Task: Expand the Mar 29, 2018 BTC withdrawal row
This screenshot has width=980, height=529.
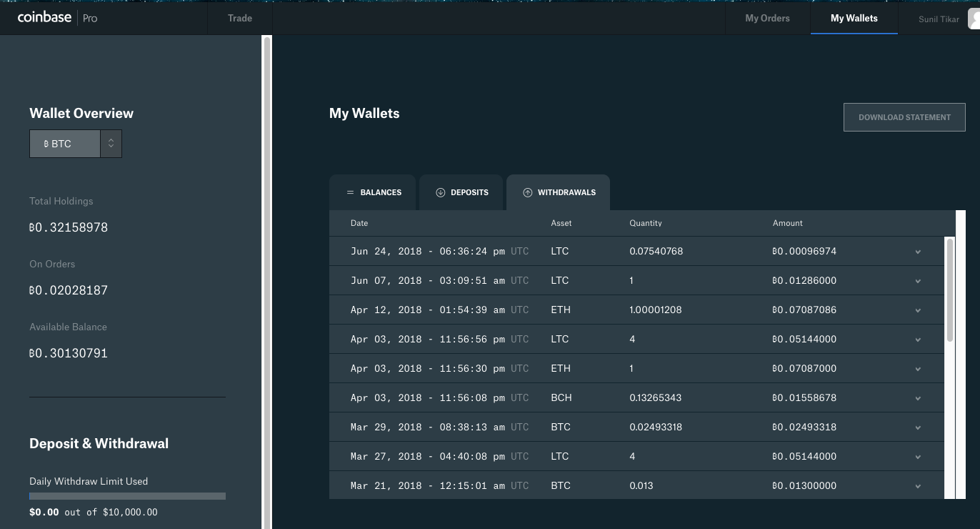Action: tap(918, 427)
